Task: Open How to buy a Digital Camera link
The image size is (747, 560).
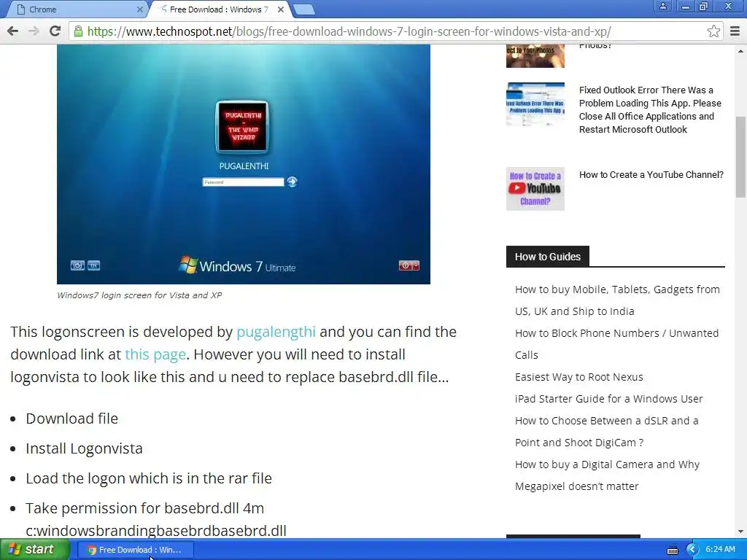Action: coord(608,475)
